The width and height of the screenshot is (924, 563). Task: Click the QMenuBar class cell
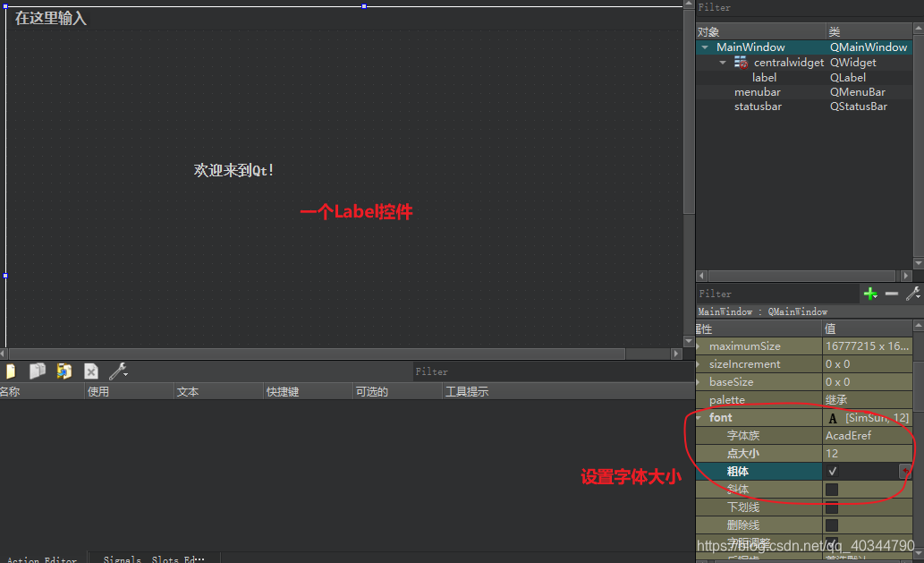[869, 92]
